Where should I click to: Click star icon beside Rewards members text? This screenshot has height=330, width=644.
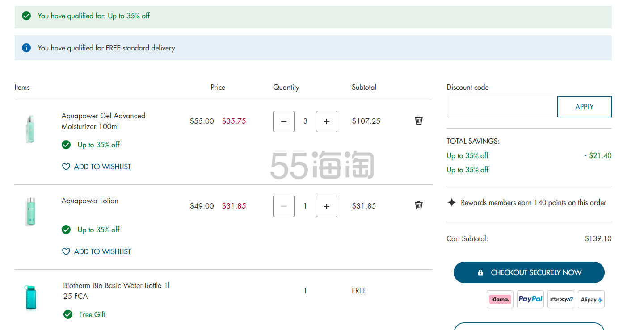[x=452, y=202]
